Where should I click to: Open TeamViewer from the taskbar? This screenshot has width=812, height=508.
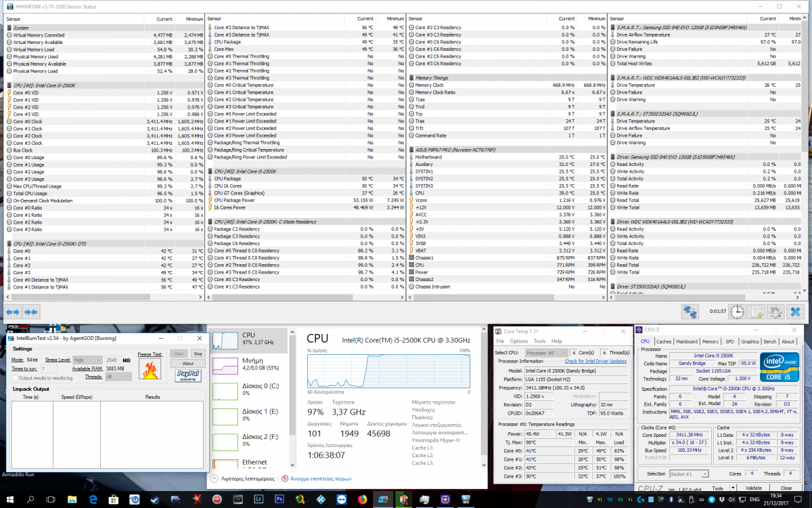(342, 499)
